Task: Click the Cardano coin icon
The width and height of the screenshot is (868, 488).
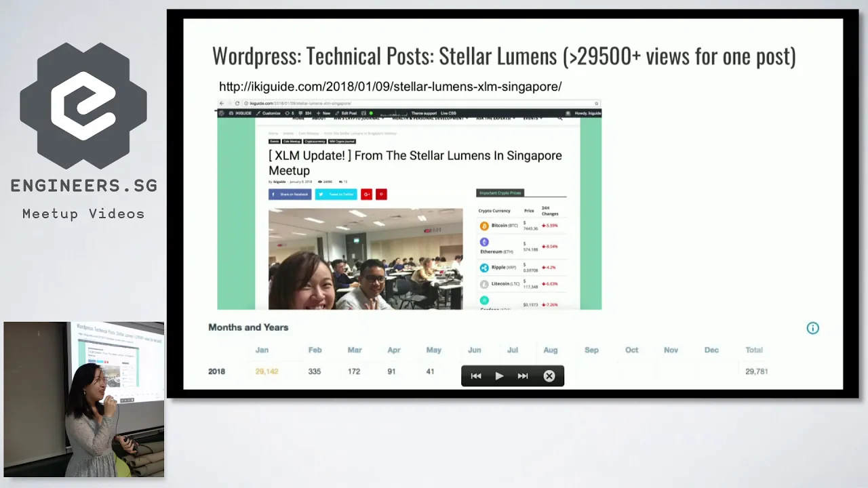Action: click(x=484, y=300)
